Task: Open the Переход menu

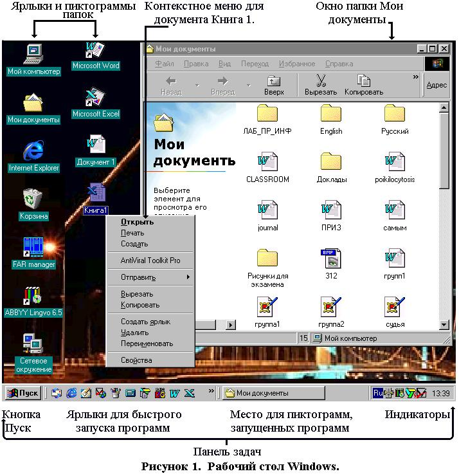Action: click(255, 64)
